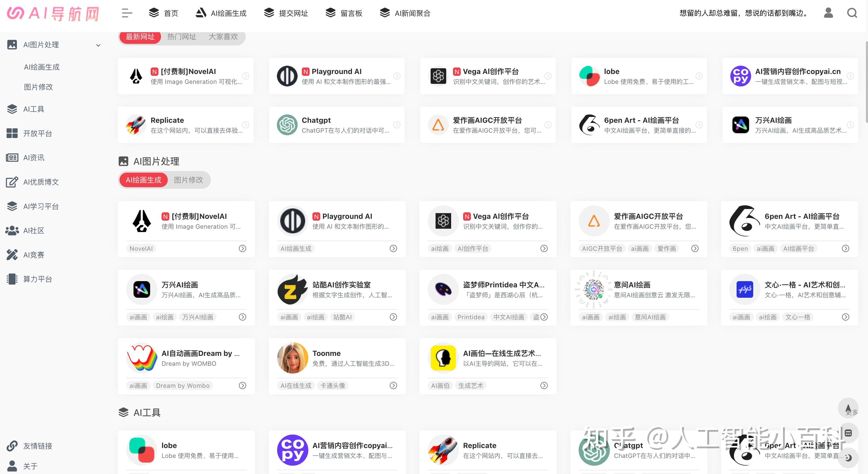Image resolution: width=868 pixels, height=474 pixels.
Task: Click the Dream by WOMBO rainbow W icon
Action: 142,358
